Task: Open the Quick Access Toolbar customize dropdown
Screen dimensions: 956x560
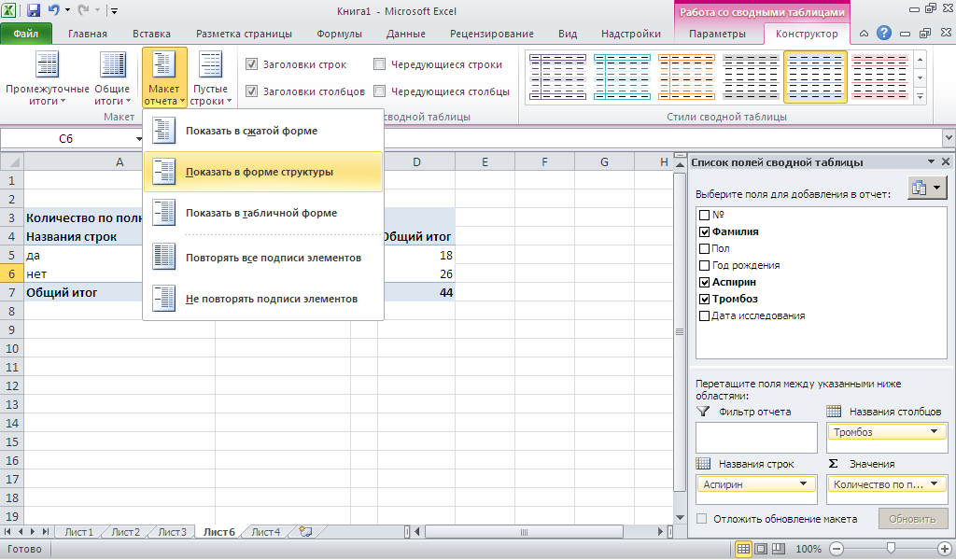Action: (x=114, y=10)
